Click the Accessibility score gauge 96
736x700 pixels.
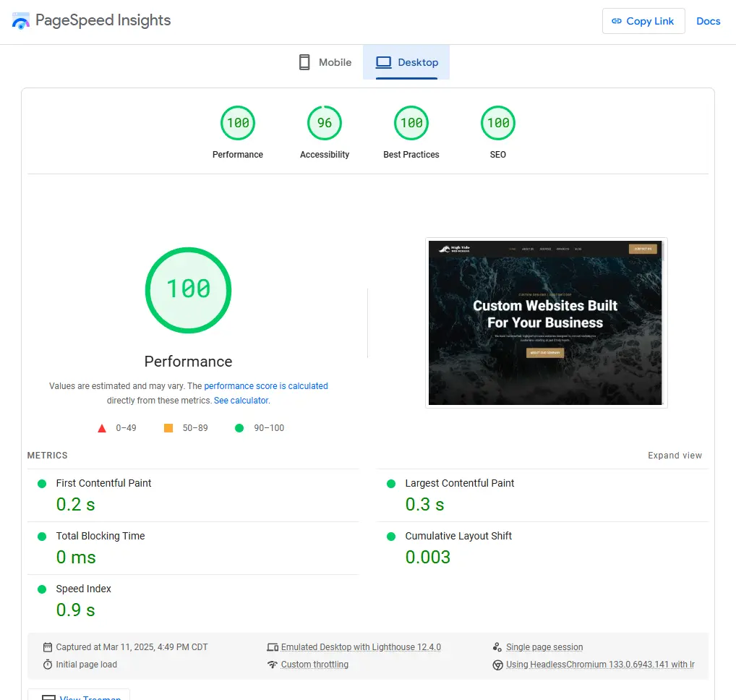tap(325, 123)
